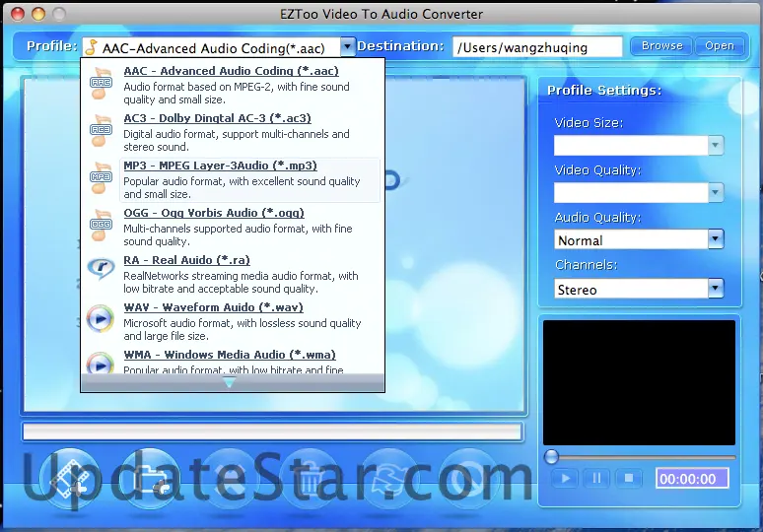Open the Audio Quality Normal dropdown
763x532 pixels.
click(x=715, y=239)
